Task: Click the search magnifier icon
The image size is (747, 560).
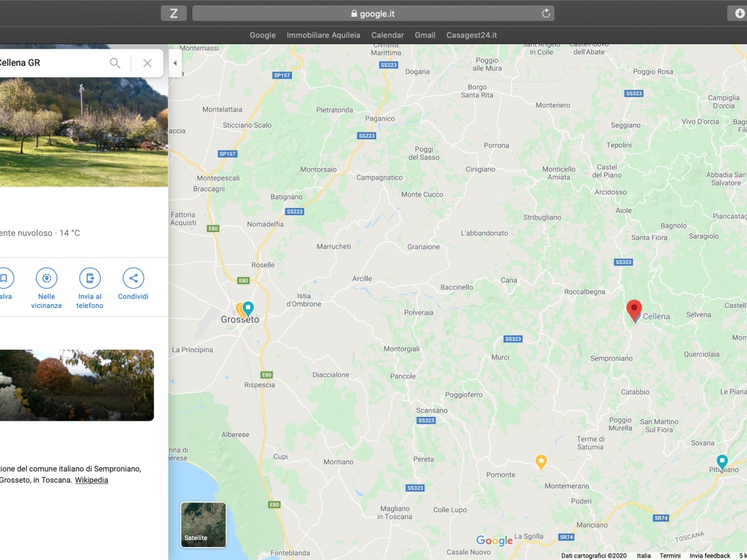Action: (115, 63)
